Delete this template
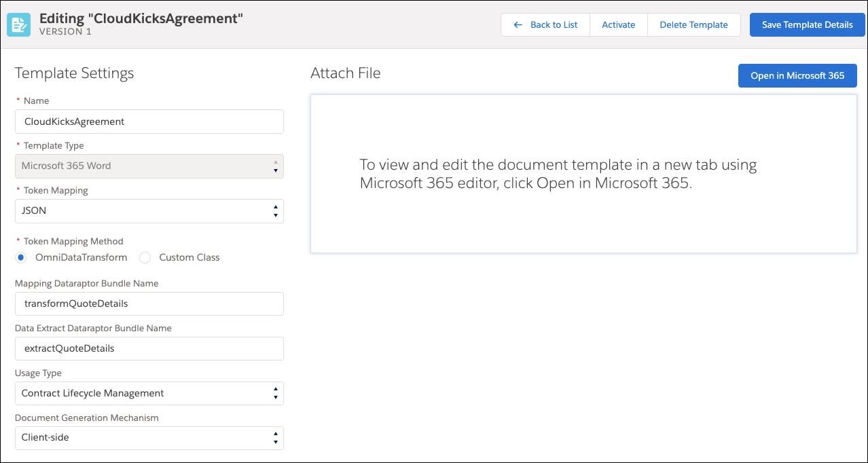This screenshot has height=463, width=868. coord(693,24)
